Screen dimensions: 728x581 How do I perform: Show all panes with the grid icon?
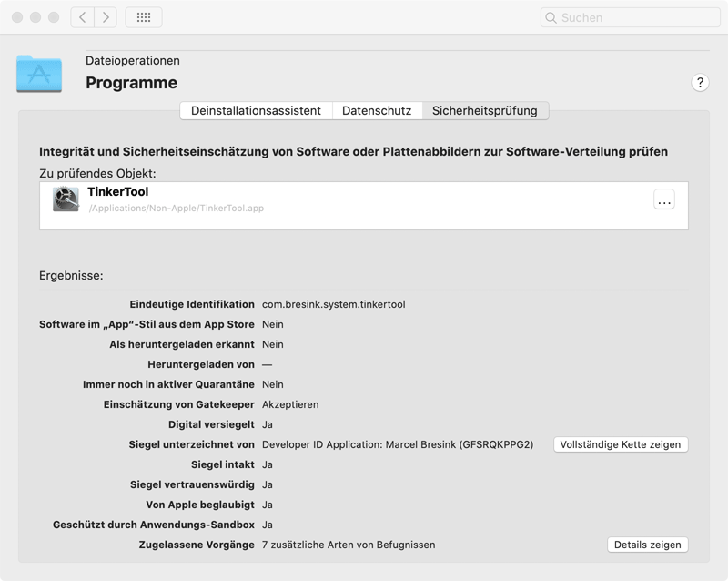click(x=144, y=17)
